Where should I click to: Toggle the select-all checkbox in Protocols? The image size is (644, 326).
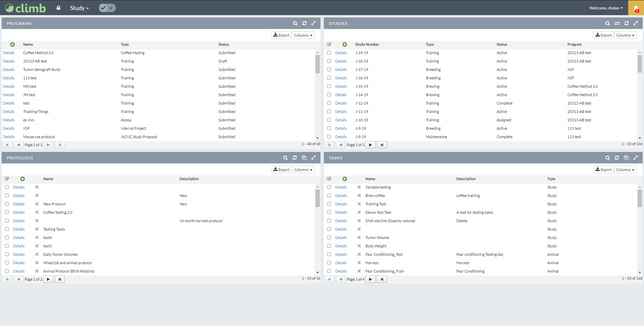point(7,179)
